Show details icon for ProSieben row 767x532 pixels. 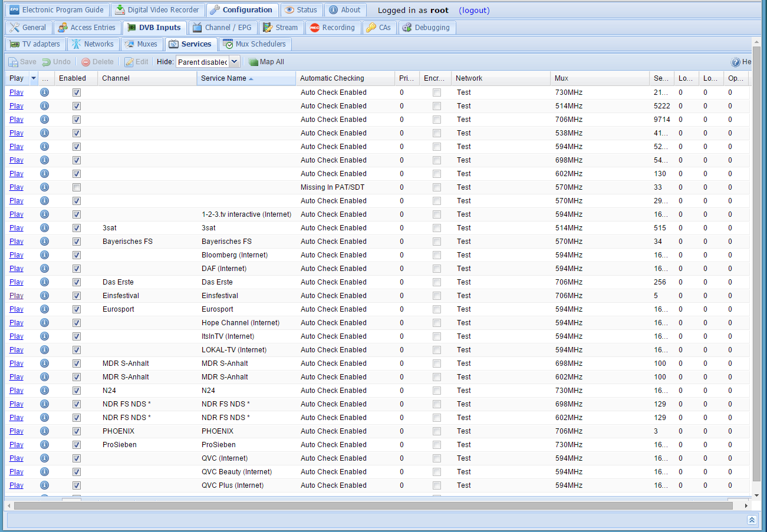click(x=44, y=445)
